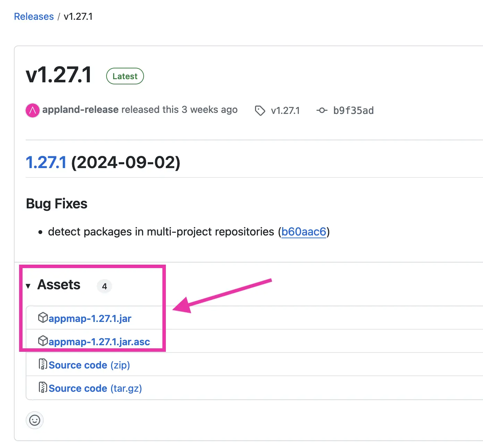483x448 pixels.
Task: Click the commit icon next to b9f35ad
Action: click(322, 110)
